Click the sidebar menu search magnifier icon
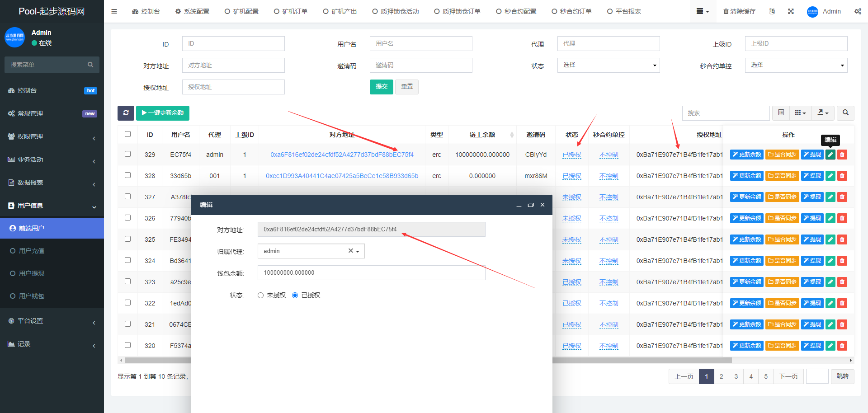The image size is (868, 413). tap(90, 65)
